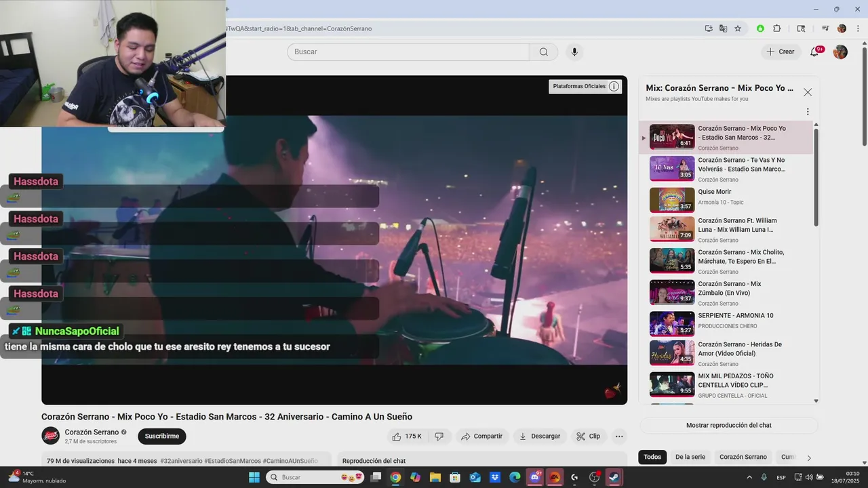Like the video with 175 K thumbs up
868x488 pixels.
click(407, 436)
